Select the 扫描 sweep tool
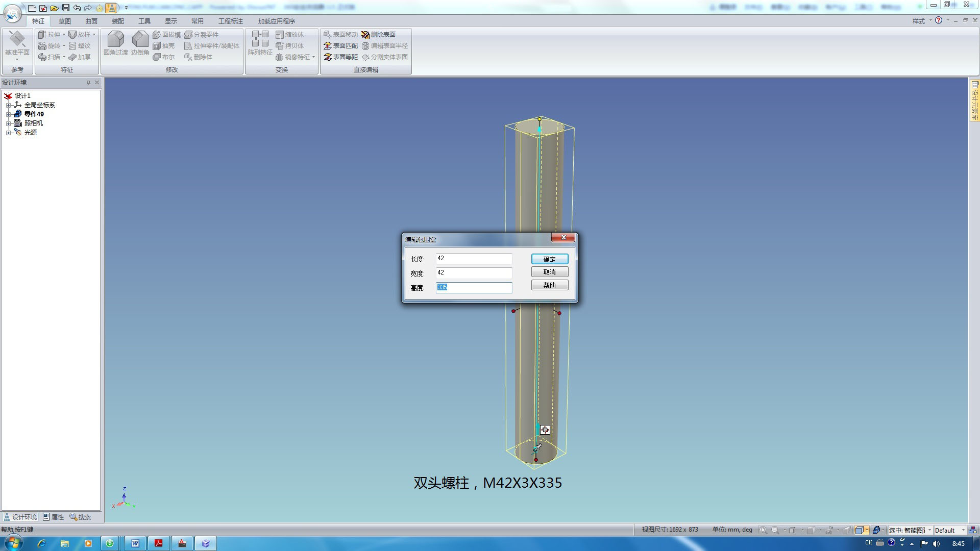This screenshot has height=551, width=980. coord(49,57)
